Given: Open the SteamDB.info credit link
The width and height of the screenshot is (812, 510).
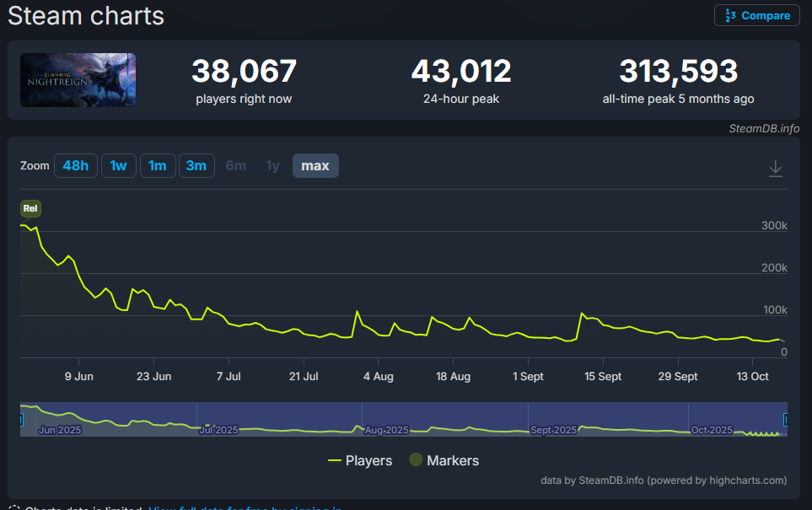Looking at the screenshot, I should tap(764, 128).
